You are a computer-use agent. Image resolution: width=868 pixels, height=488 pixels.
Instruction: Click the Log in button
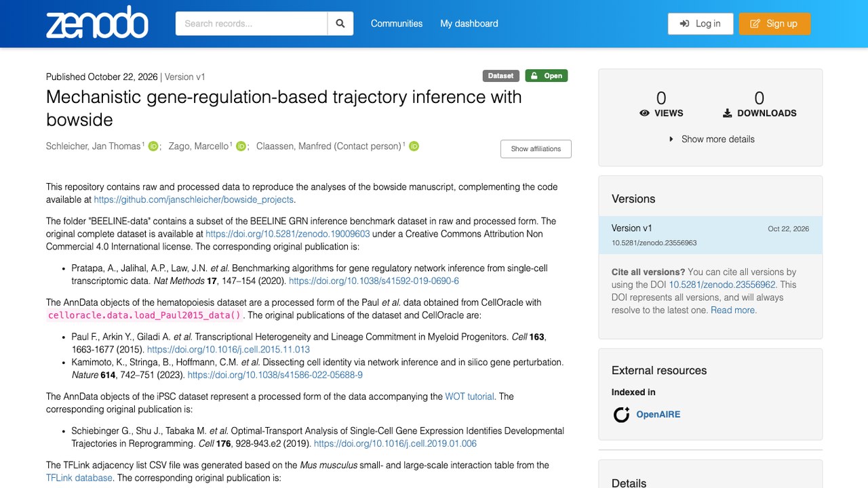tap(701, 24)
